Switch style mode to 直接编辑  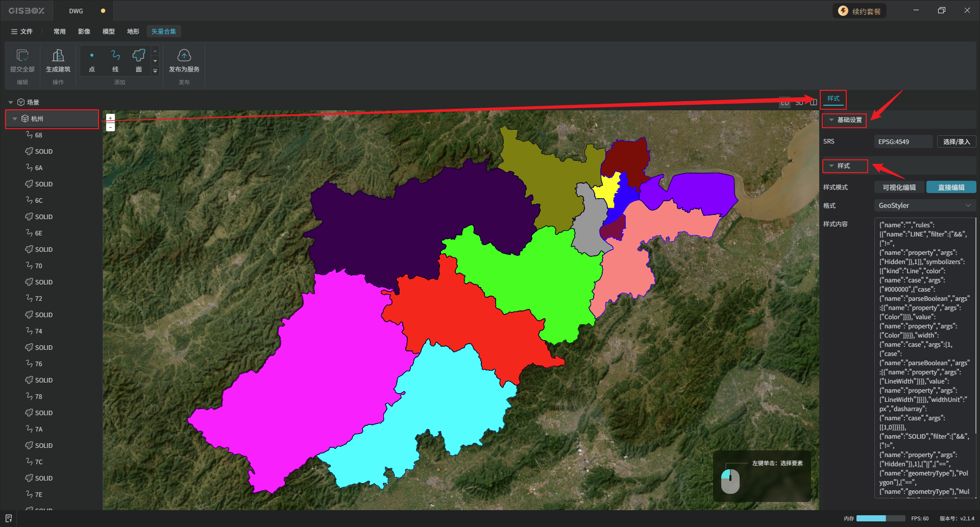tap(951, 187)
